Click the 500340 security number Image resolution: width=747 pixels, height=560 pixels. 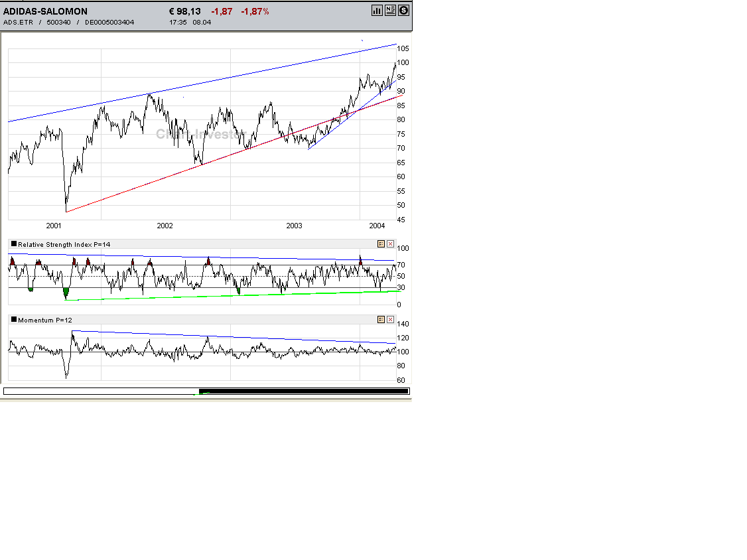(58, 23)
